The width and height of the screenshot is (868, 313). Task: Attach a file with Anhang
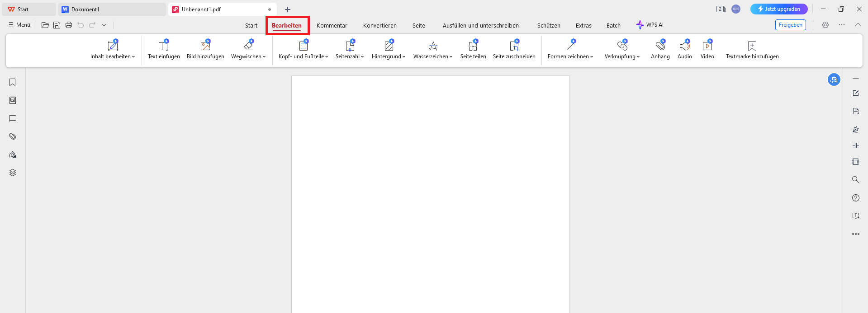click(660, 50)
